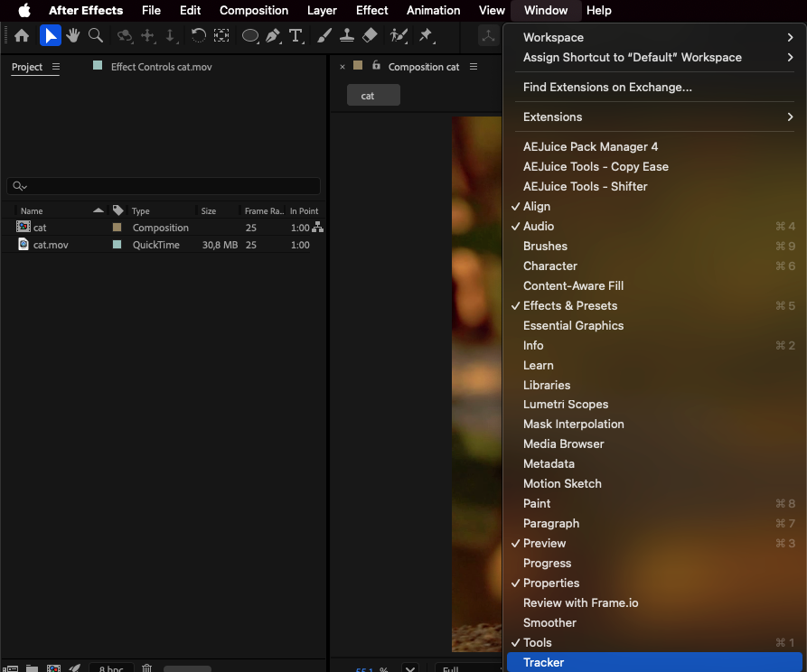Image resolution: width=807 pixels, height=672 pixels.
Task: Select the Puppet Pin tool
Action: [x=427, y=35]
